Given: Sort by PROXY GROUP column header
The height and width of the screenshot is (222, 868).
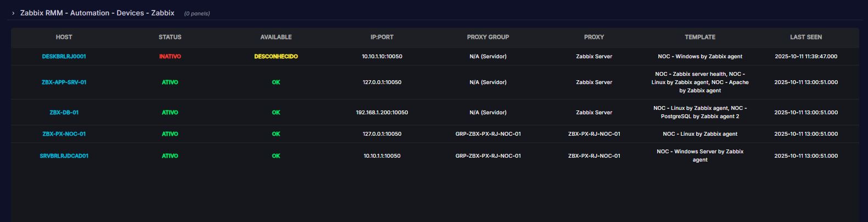Looking at the screenshot, I should tap(488, 37).
